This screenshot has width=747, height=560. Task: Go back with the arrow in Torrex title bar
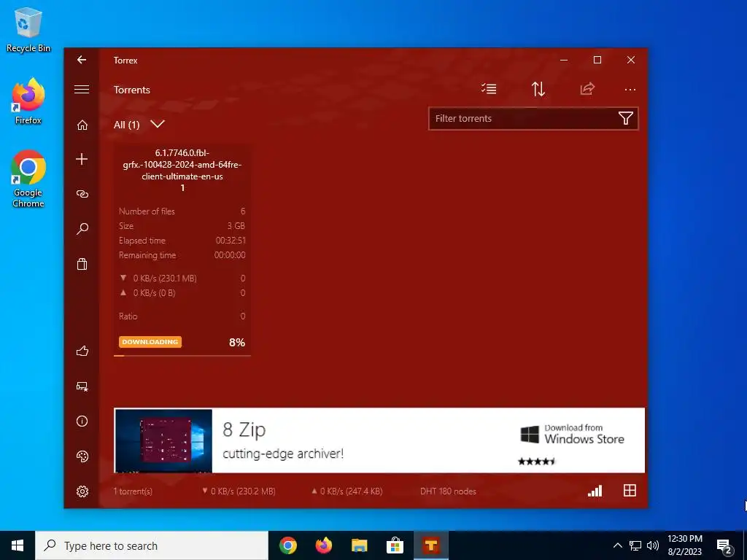[x=82, y=60]
